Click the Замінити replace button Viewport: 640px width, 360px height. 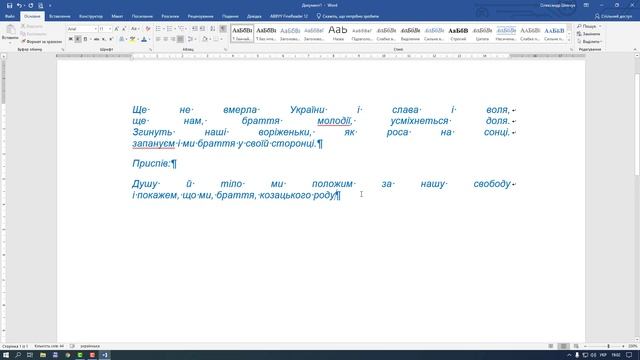(588, 34)
